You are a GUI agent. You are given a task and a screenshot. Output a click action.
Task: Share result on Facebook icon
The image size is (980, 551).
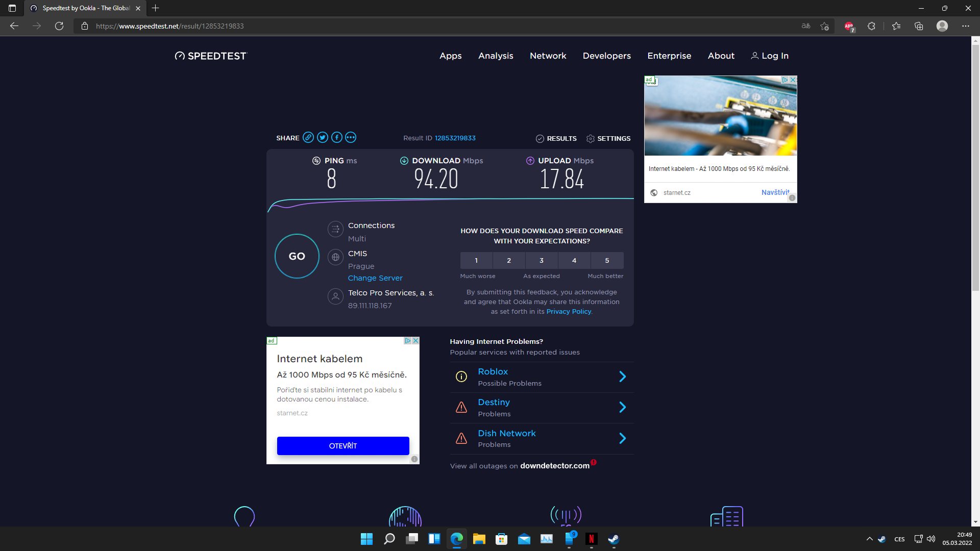click(336, 137)
